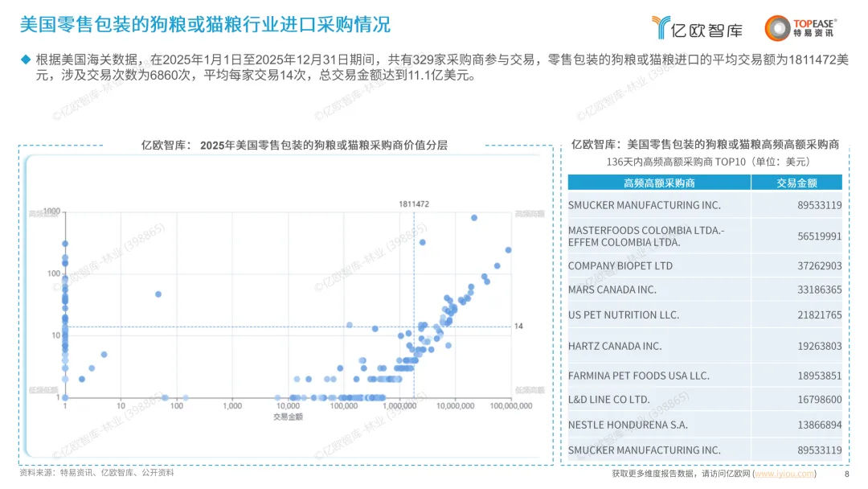This screenshot has height=489, width=868.
Task: Click the chart title 2025年美国零售包装的狗粮或猫粮采购商价值分层
Action: [324, 145]
